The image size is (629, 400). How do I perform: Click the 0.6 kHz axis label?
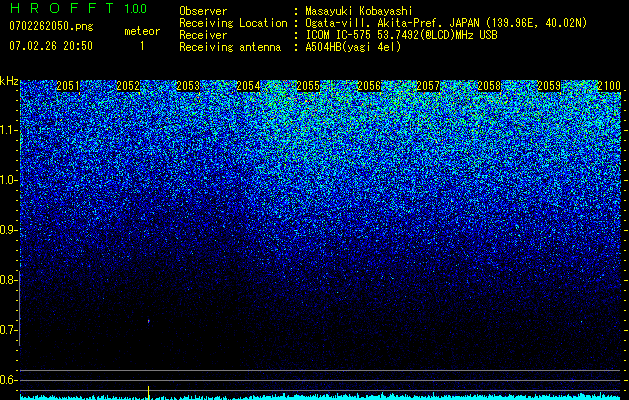pyautogui.click(x=9, y=380)
